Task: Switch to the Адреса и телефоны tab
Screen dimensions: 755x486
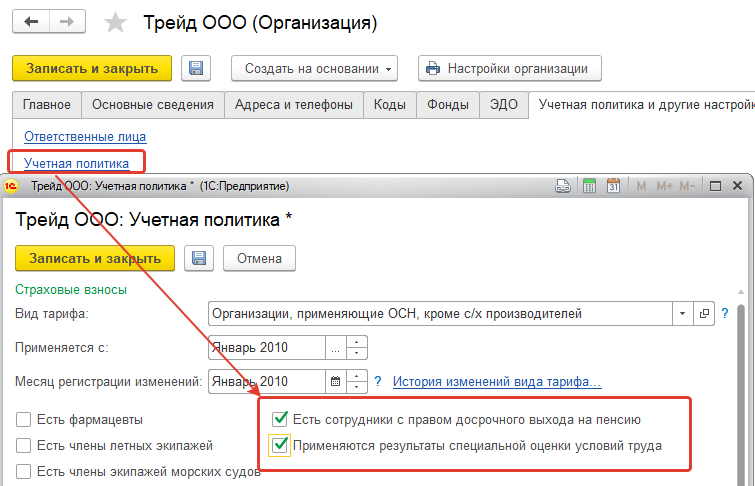Action: (x=294, y=105)
